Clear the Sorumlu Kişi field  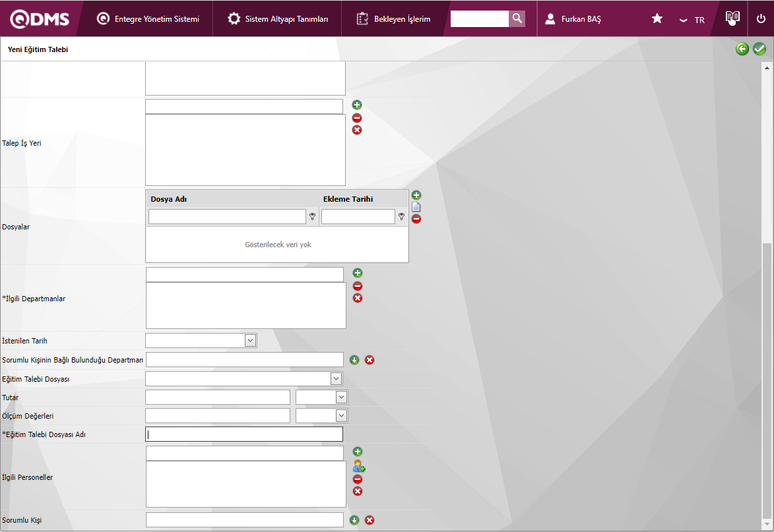click(370, 520)
